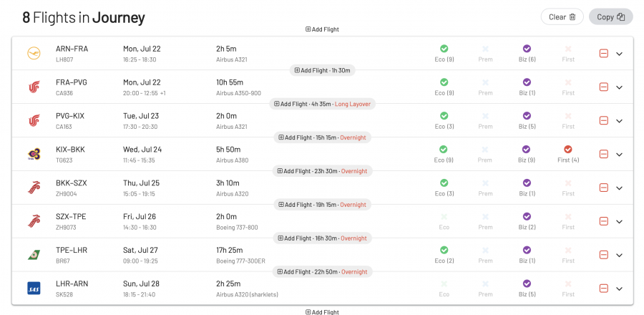Click the Thai Airways logo on KIX–BKK

click(33, 154)
